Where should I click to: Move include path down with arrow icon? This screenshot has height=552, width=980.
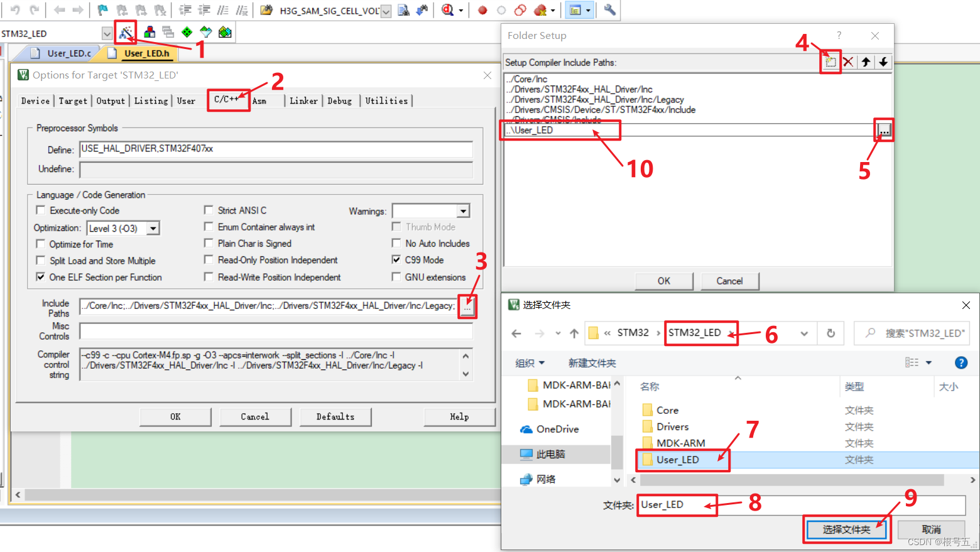point(883,62)
